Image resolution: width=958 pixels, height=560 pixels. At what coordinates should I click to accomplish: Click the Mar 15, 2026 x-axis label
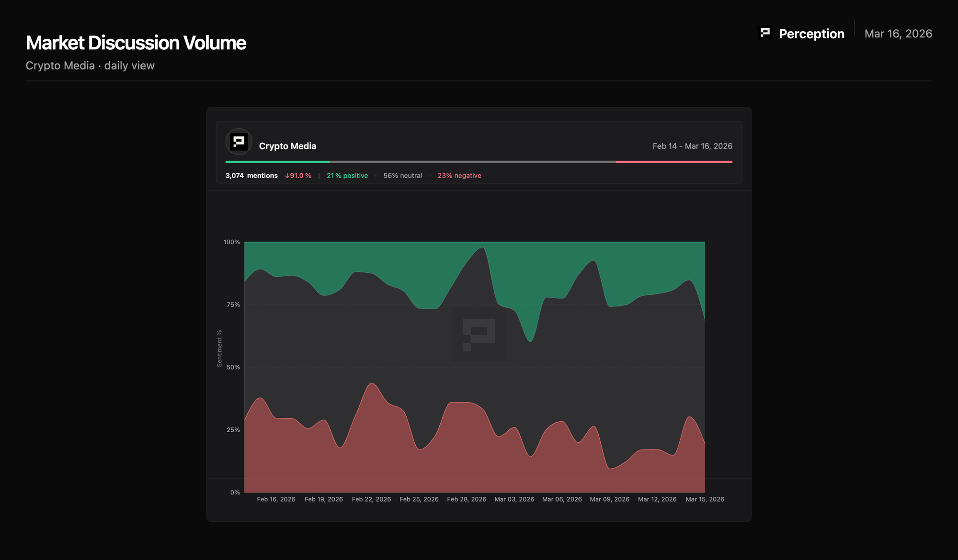(x=705, y=499)
